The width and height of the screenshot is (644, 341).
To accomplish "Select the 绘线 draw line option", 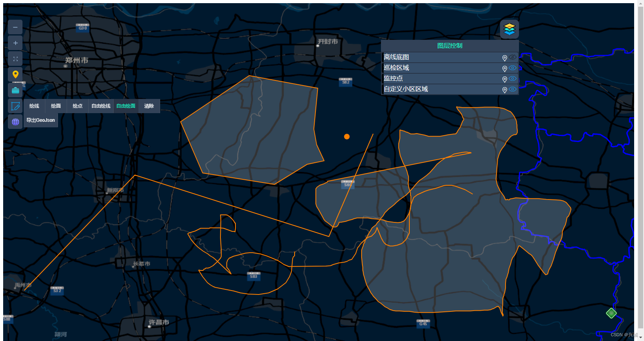I will click(x=34, y=106).
